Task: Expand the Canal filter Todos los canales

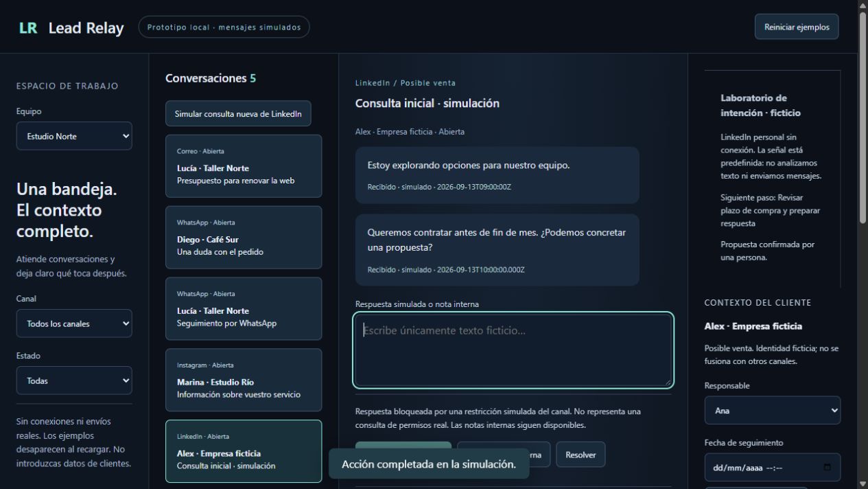Action: [x=74, y=323]
